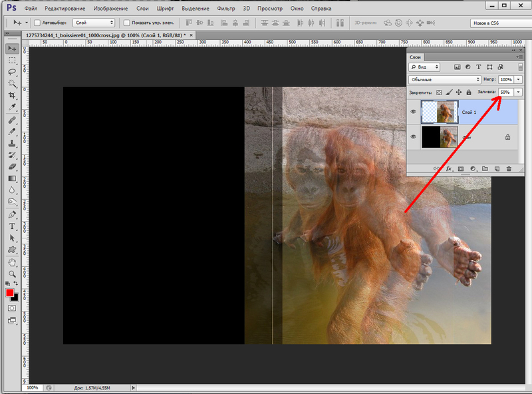Enable the Автовыбор checkbox
The height and width of the screenshot is (394, 532).
pos(37,23)
